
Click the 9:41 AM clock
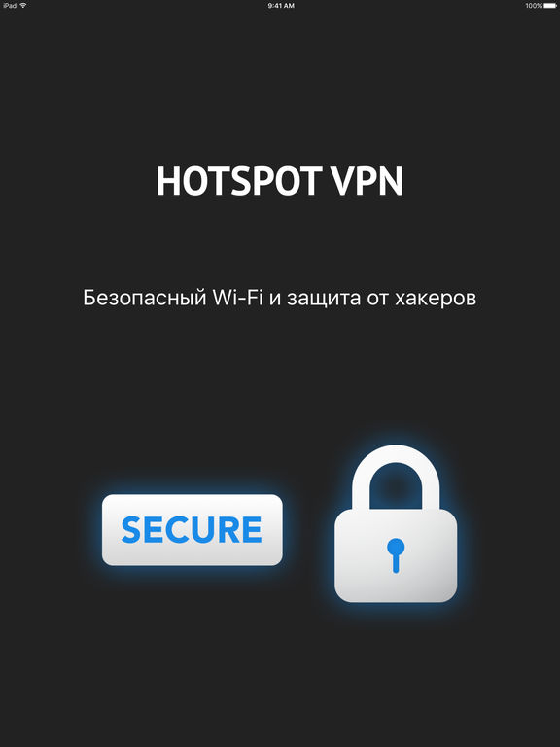click(x=281, y=6)
